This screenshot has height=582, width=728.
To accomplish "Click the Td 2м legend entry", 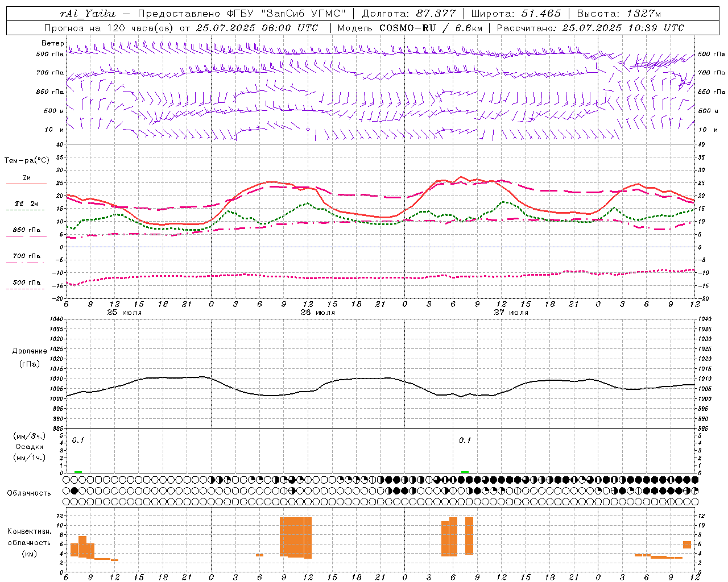I will (27, 203).
